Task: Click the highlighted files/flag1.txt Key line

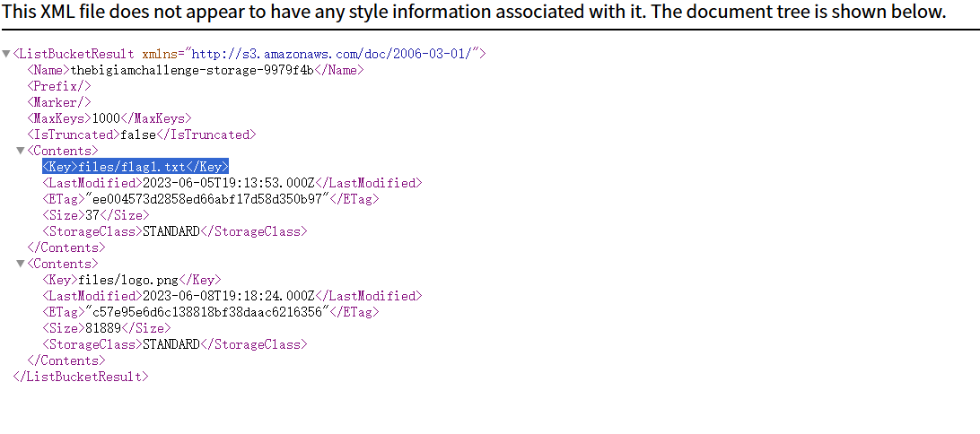Action: pyautogui.click(x=136, y=167)
